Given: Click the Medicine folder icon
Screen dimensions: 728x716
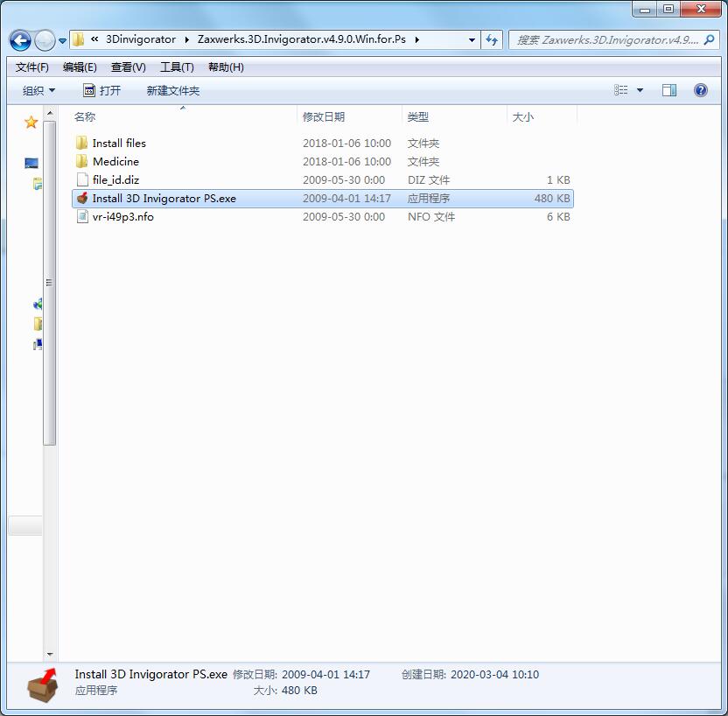Looking at the screenshot, I should [x=81, y=161].
